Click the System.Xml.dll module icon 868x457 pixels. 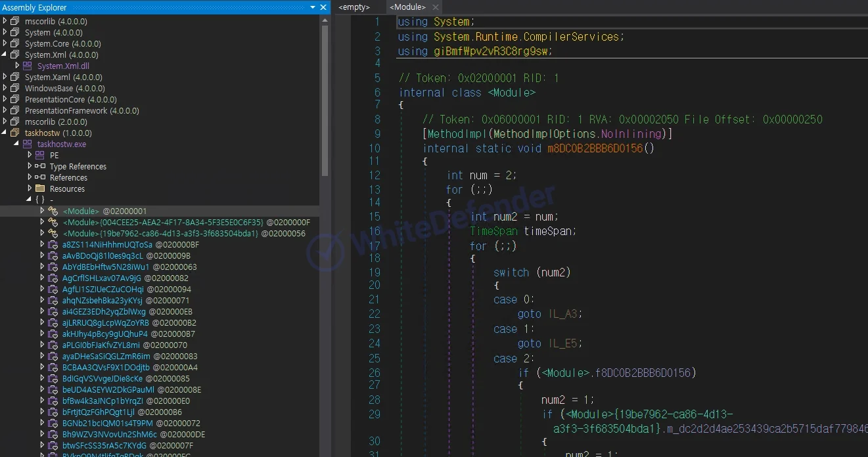pos(28,66)
